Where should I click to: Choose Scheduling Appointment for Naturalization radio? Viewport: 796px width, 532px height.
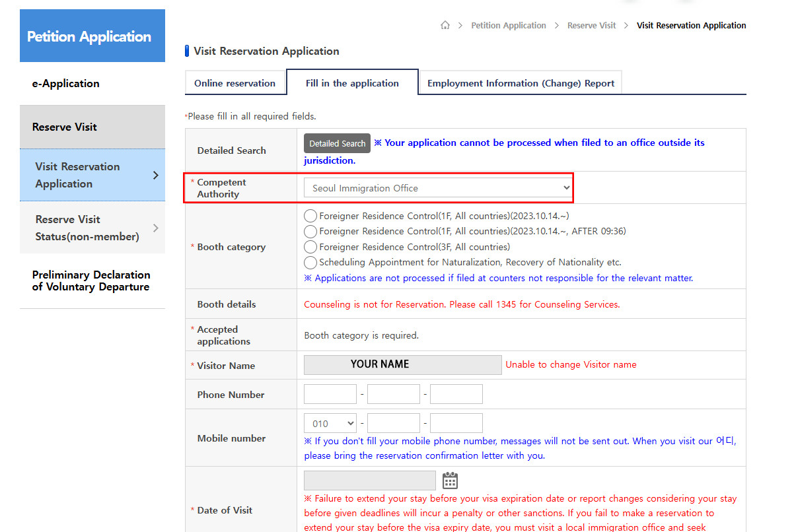pos(310,262)
